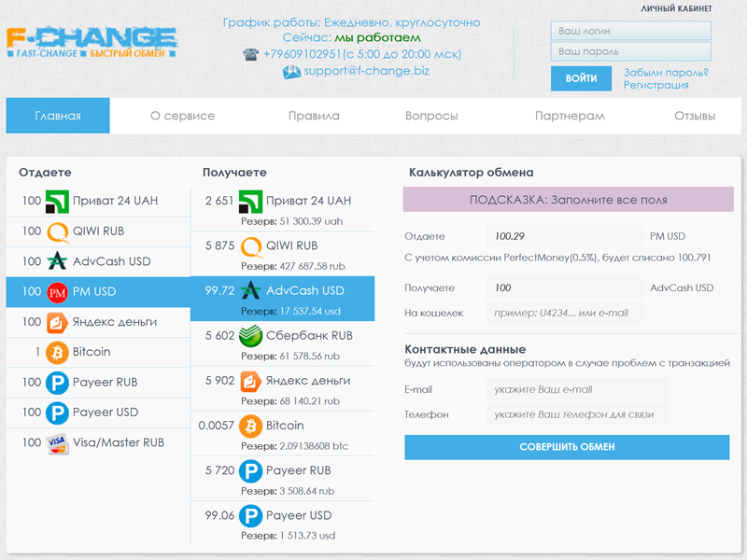Choose Payeer USD icon in Получаете list
Viewport: 747px width, 560px height.
pos(250,516)
